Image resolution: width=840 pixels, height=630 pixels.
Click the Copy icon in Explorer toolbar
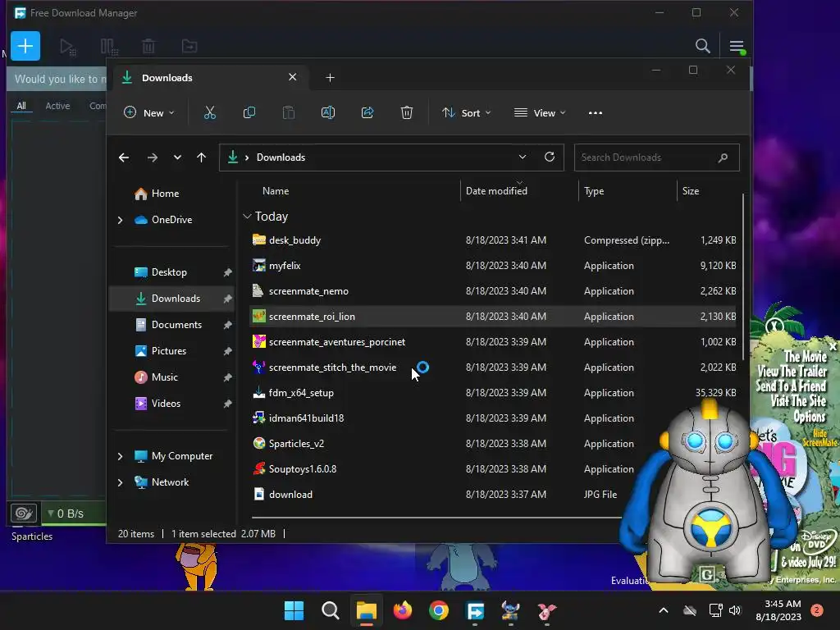point(249,113)
